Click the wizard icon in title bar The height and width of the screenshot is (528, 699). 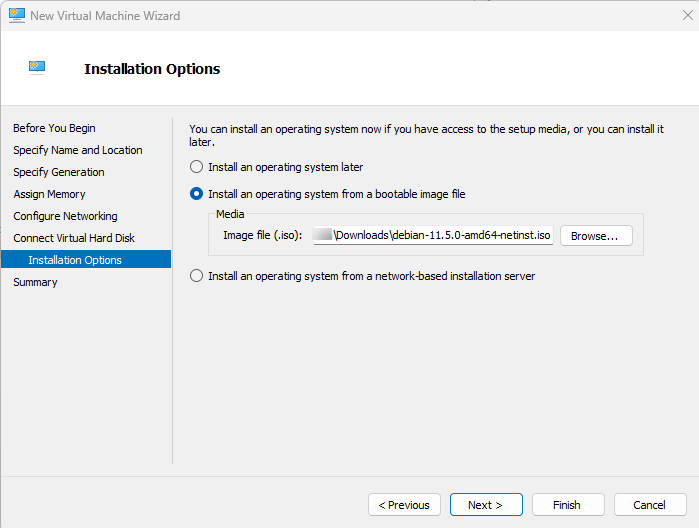pyautogui.click(x=16, y=15)
